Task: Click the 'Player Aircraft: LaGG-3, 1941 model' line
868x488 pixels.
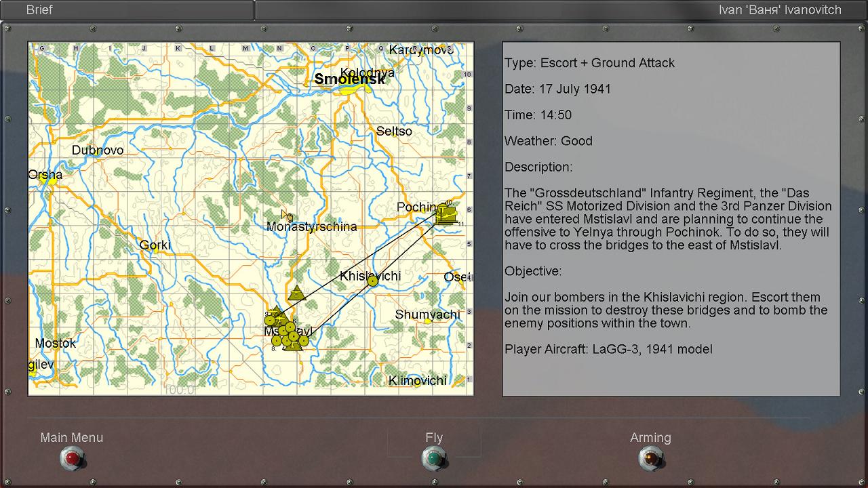Action: [x=608, y=350]
